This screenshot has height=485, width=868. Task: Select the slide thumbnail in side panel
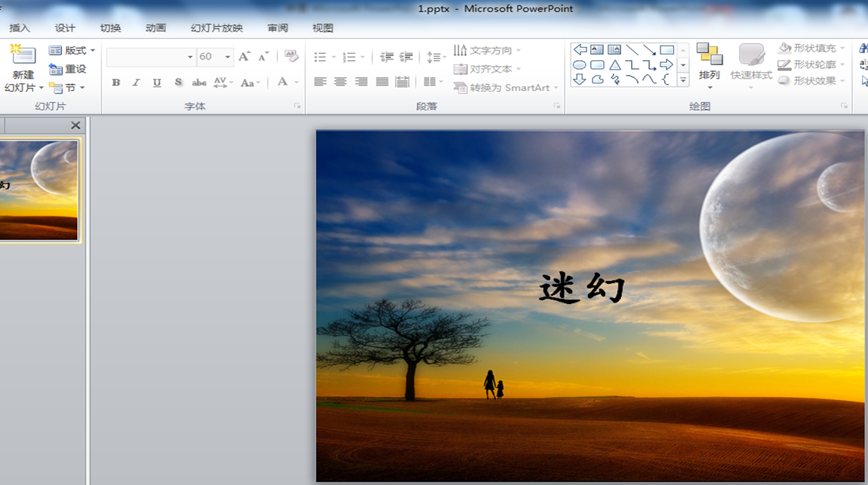pyautogui.click(x=39, y=190)
